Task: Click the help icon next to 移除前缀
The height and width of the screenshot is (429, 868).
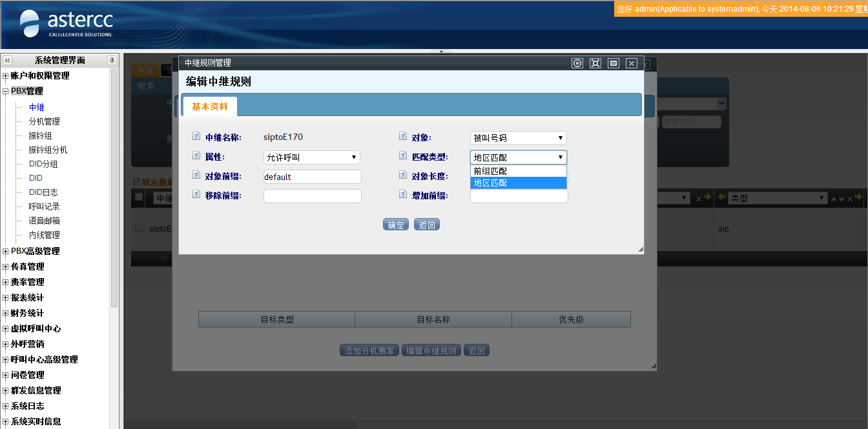Action: point(196,195)
